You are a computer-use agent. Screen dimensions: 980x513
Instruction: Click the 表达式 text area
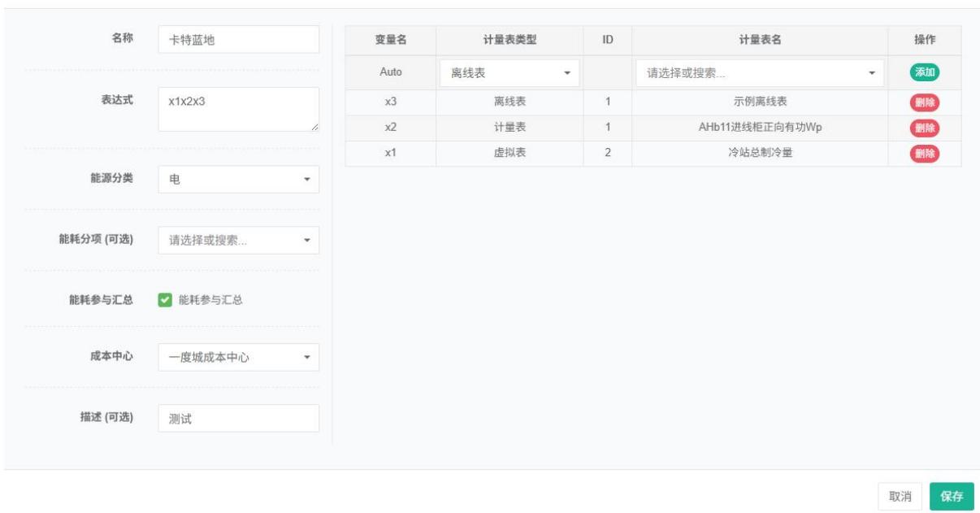coord(238,109)
